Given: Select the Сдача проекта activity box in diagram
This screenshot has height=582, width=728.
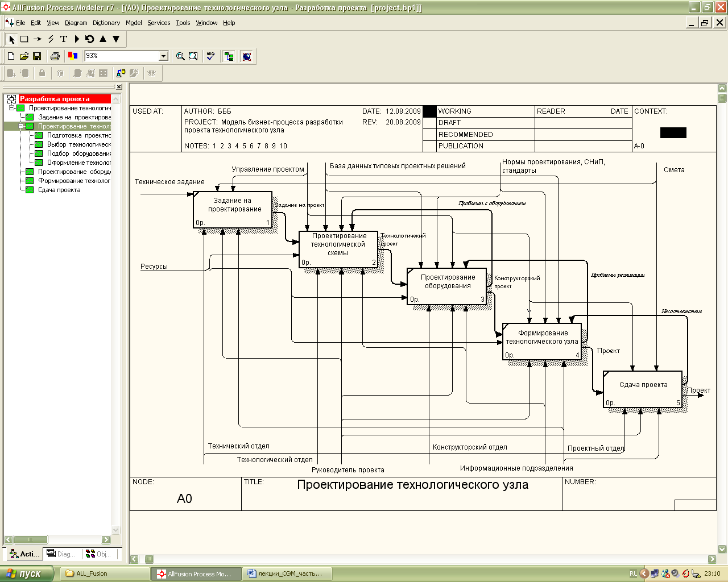Looking at the screenshot, I should click(x=643, y=389).
